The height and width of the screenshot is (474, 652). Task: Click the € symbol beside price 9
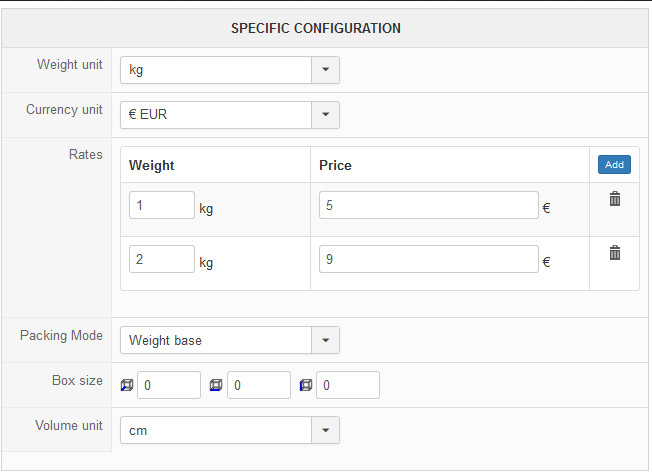(546, 262)
